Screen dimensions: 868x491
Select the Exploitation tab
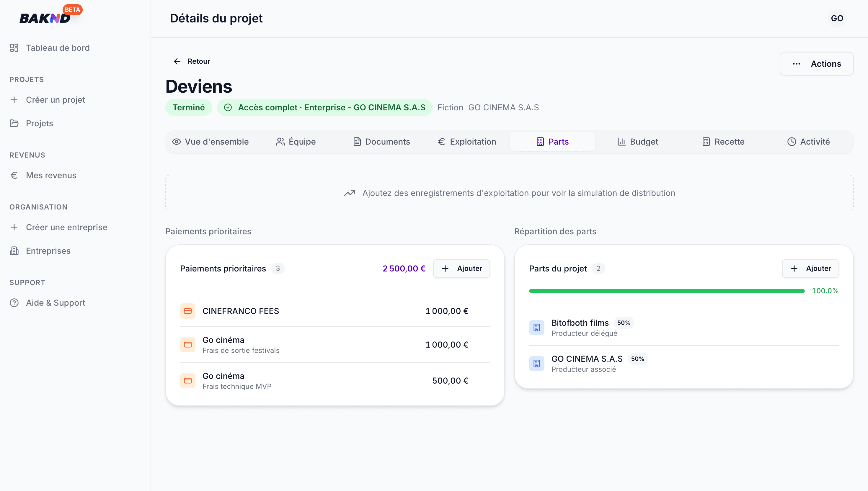click(x=467, y=142)
